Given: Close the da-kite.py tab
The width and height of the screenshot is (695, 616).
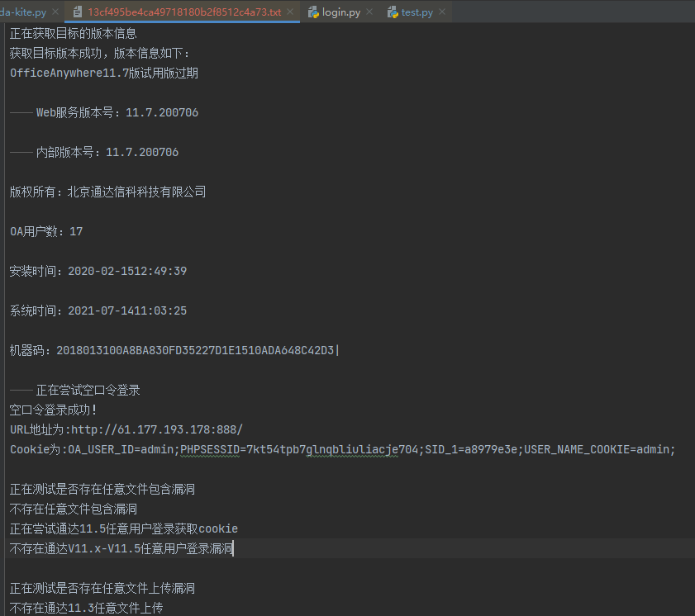Looking at the screenshot, I should click(55, 12).
